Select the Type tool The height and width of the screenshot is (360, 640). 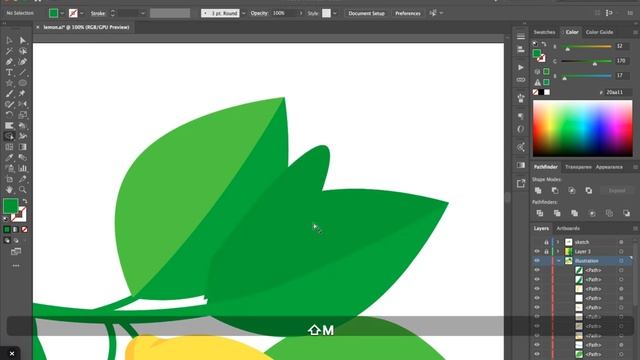[9, 72]
